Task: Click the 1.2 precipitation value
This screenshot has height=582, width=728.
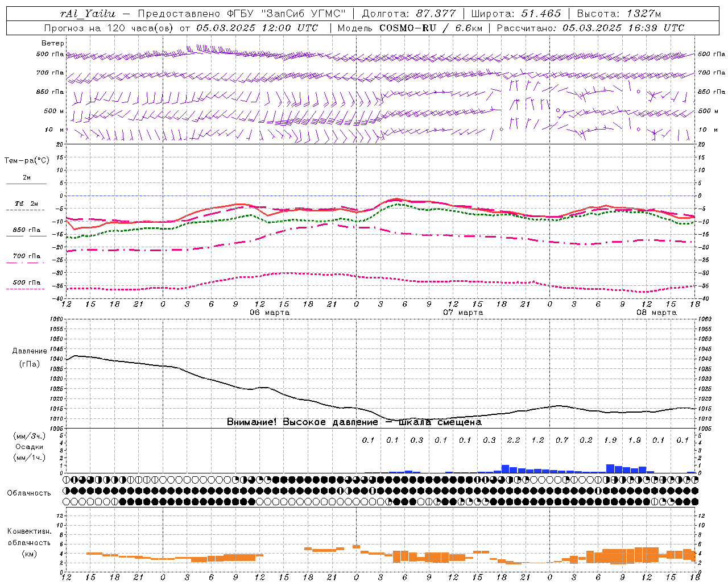Action: click(x=537, y=440)
